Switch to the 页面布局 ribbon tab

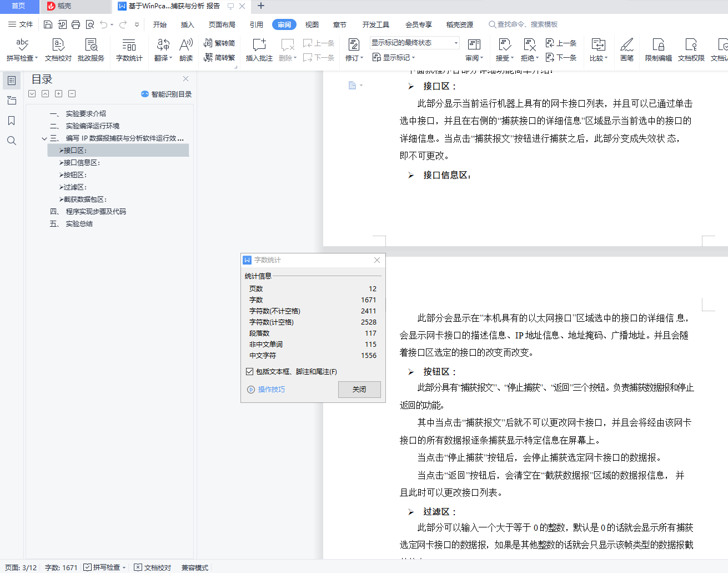(222, 24)
